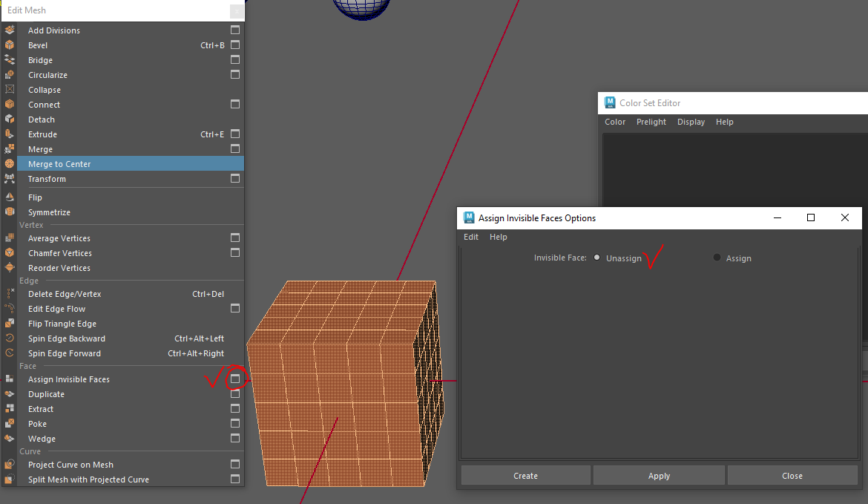The width and height of the screenshot is (868, 504).
Task: Open option box for Assign Invisible Faces
Action: (x=235, y=379)
